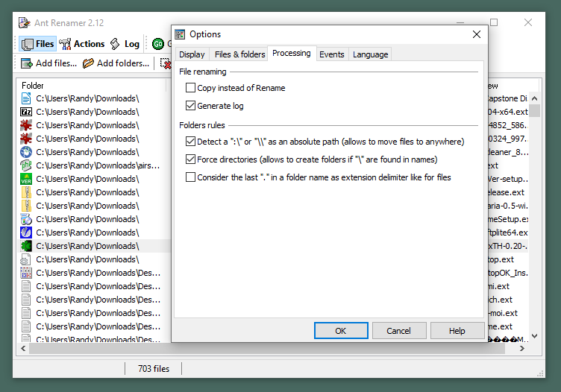Select the file named 0324_997..
This screenshot has height=392, width=561.
(x=508, y=139)
